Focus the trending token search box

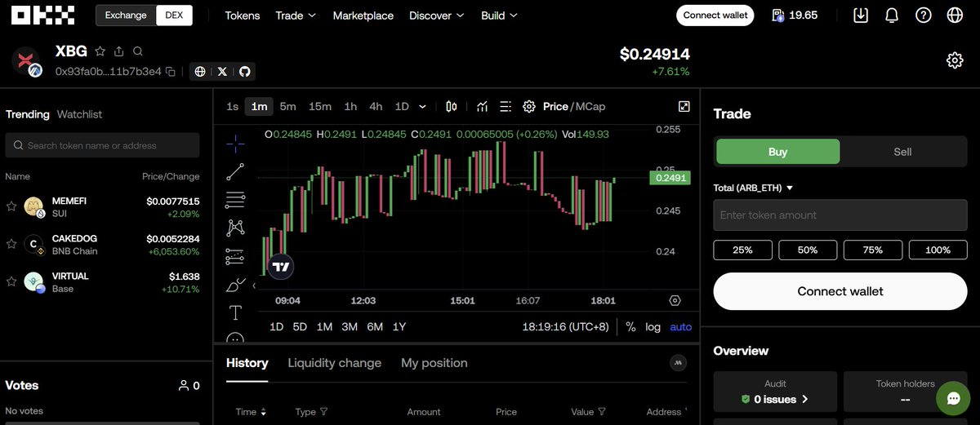point(102,145)
